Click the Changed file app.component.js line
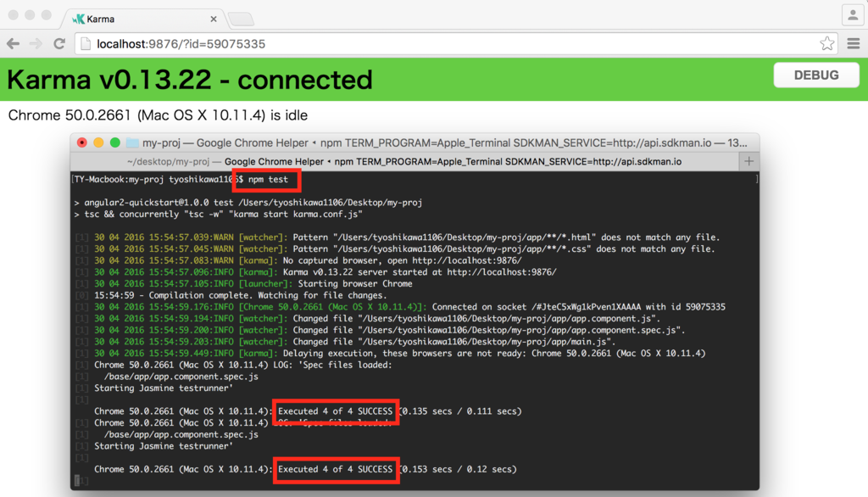868x497 pixels. click(368, 319)
